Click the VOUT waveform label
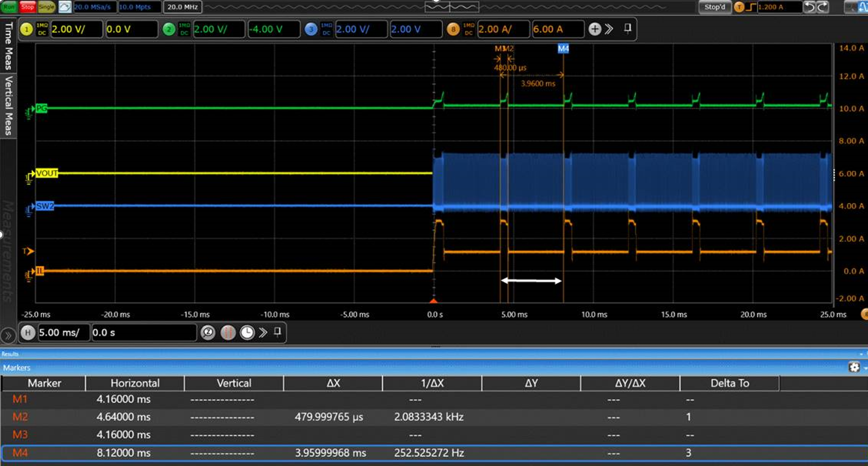Image resolution: width=868 pixels, height=466 pixels. (47, 173)
